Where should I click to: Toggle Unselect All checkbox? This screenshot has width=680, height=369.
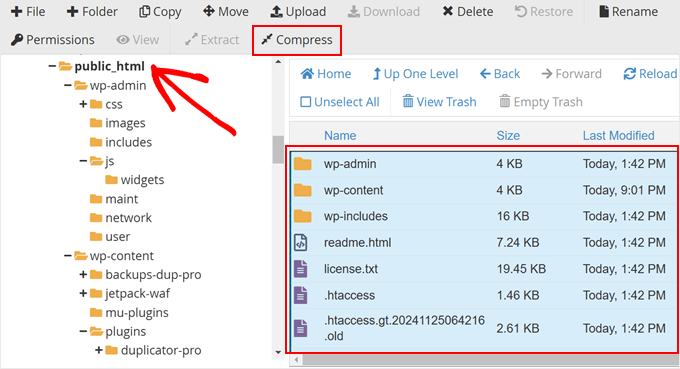coord(340,102)
